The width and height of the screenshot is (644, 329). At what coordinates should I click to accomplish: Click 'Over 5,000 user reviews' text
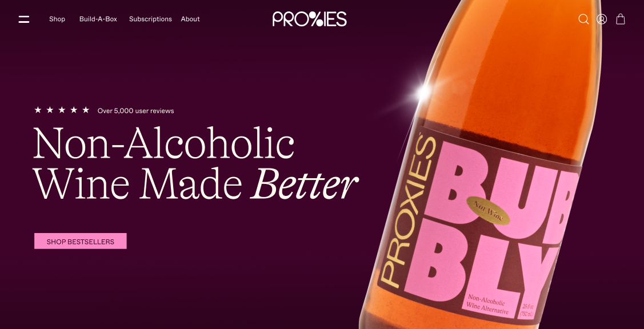(x=135, y=111)
